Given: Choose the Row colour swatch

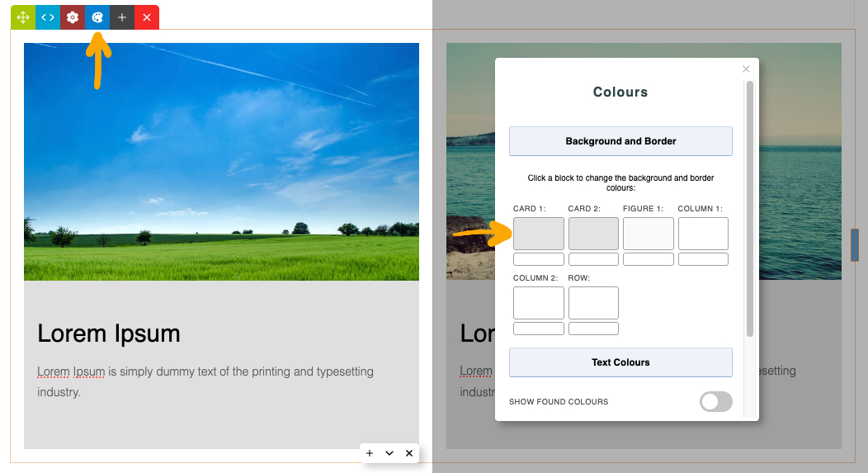Looking at the screenshot, I should click(593, 303).
